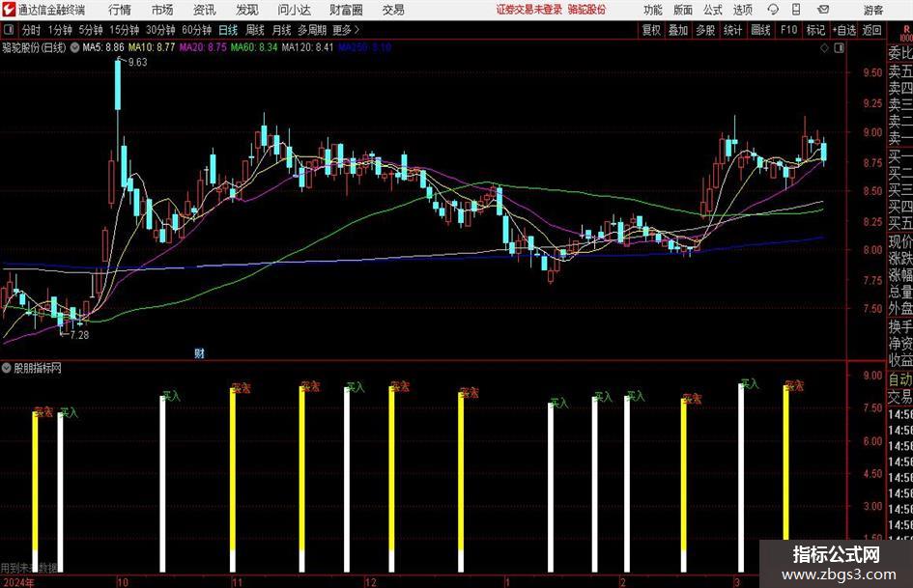The width and height of the screenshot is (913, 588).
Task: Add stock with +自选 button
Action: pyautogui.click(x=844, y=30)
